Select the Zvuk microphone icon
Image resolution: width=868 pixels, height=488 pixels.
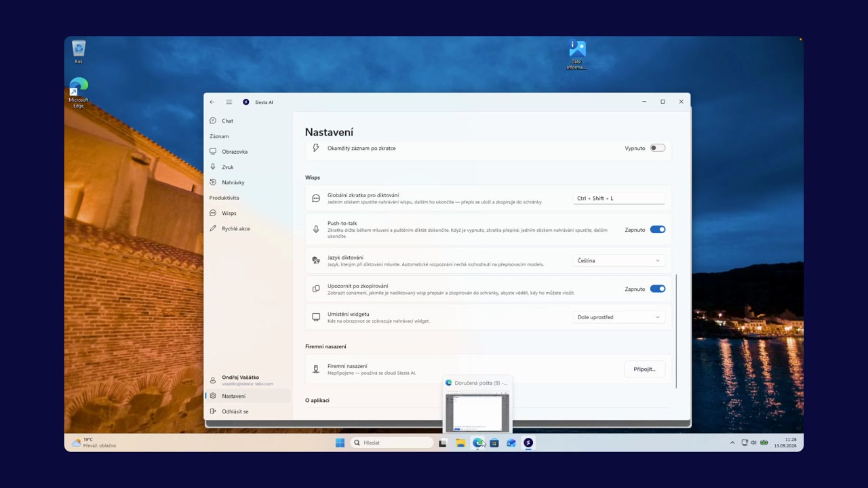213,167
